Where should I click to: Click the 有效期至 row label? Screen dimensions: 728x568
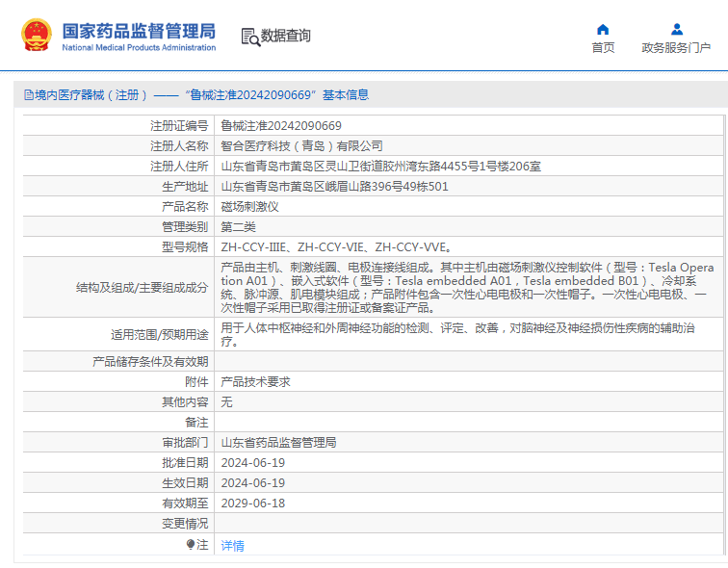(185, 503)
